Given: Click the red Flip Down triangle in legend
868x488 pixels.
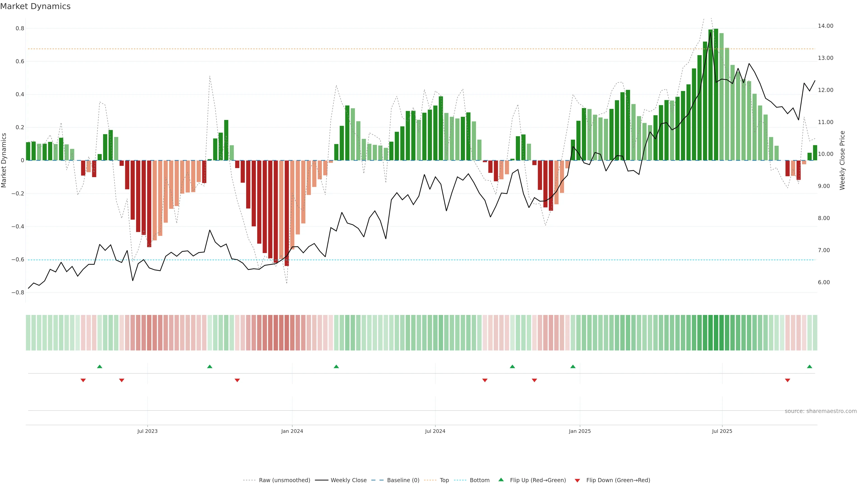Looking at the screenshot, I should [x=577, y=480].
